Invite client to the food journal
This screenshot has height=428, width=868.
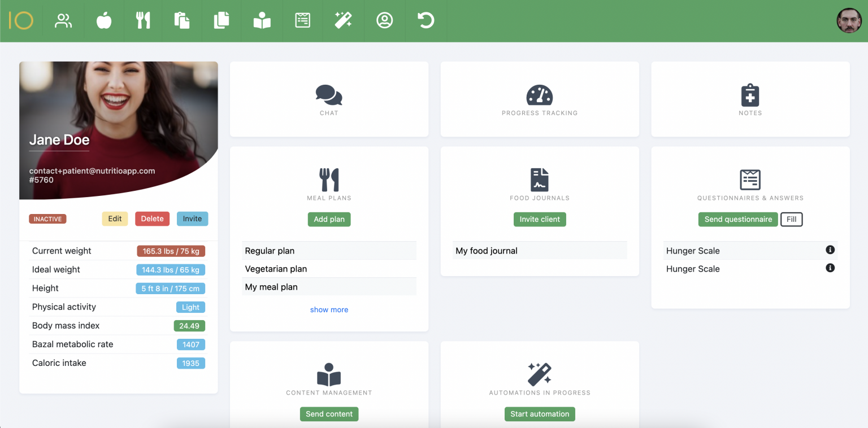click(x=540, y=219)
